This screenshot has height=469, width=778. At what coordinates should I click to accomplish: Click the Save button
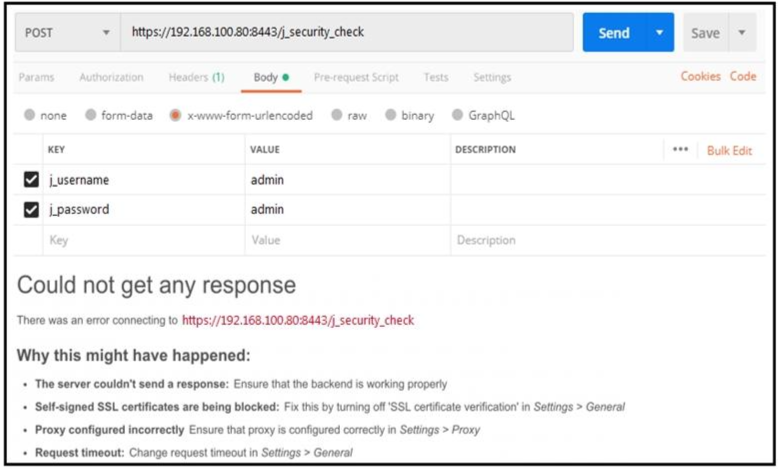coord(705,33)
